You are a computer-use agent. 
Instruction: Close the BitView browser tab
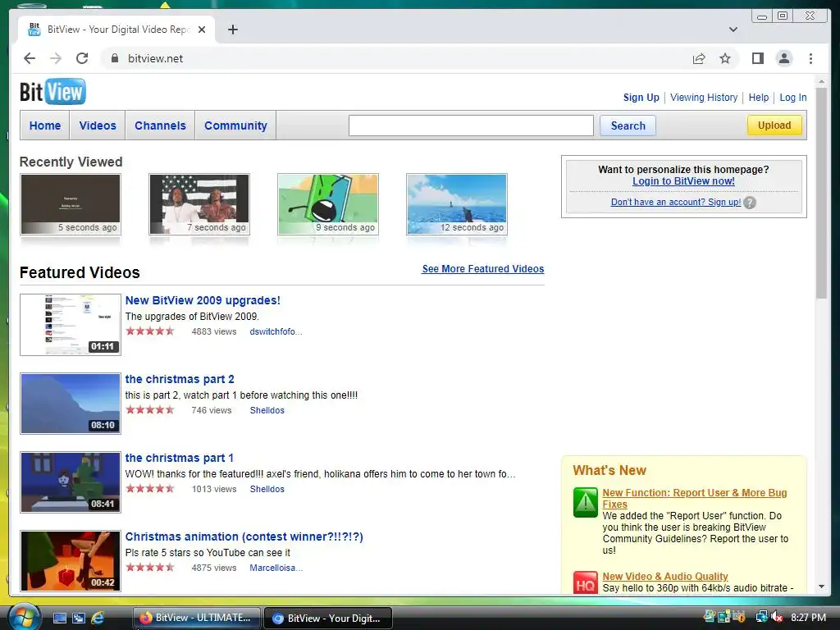coord(202,30)
